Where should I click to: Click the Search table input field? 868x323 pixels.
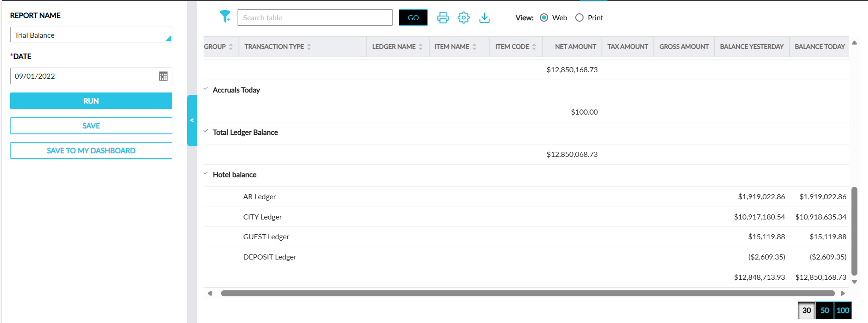(x=315, y=17)
